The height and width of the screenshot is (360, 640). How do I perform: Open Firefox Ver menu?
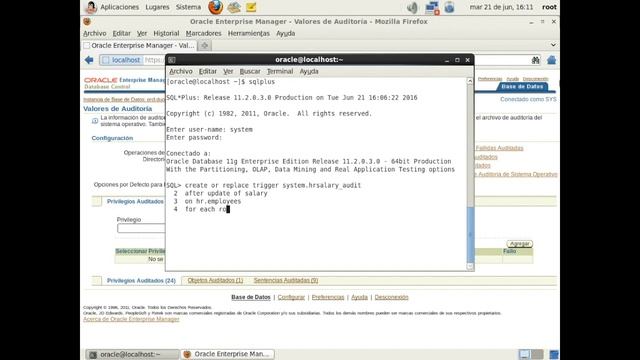point(142,33)
